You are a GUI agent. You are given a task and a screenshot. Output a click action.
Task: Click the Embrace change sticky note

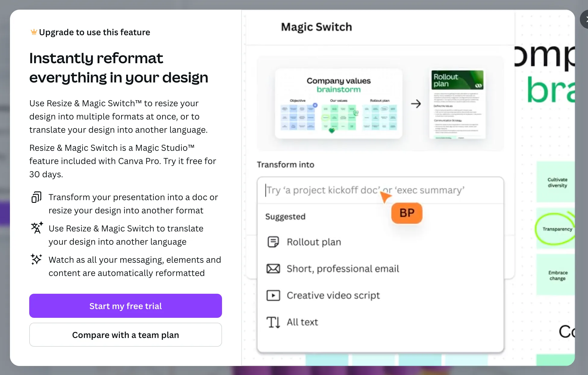(556, 275)
